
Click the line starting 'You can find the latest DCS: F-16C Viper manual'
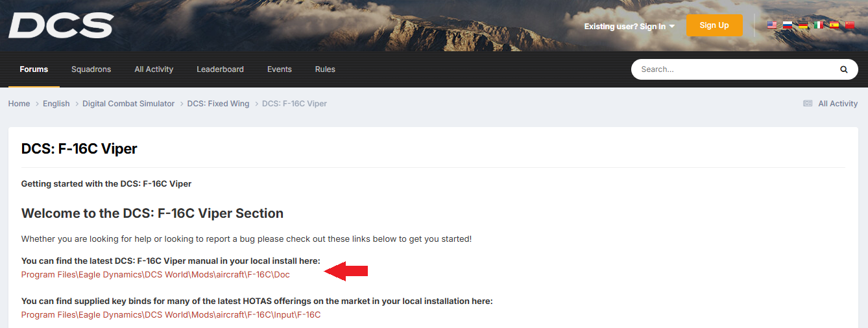[171, 261]
